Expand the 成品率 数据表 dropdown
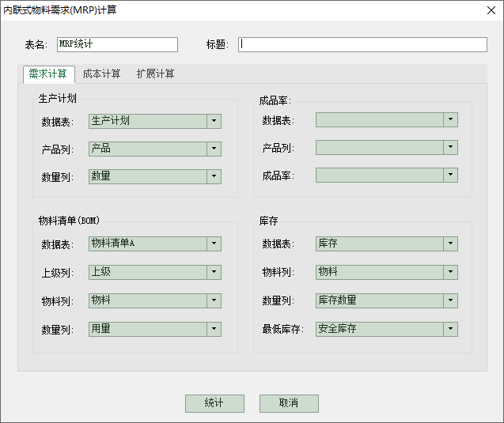The height and width of the screenshot is (423, 504). coord(449,119)
